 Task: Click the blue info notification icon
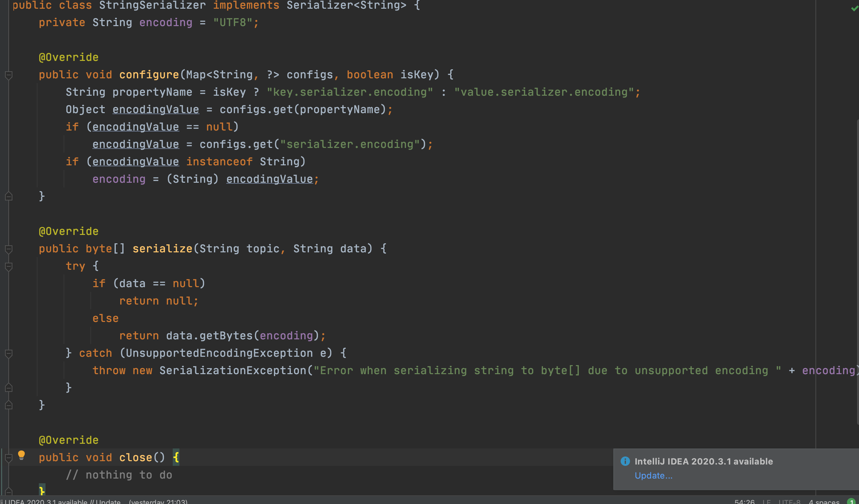point(625,461)
